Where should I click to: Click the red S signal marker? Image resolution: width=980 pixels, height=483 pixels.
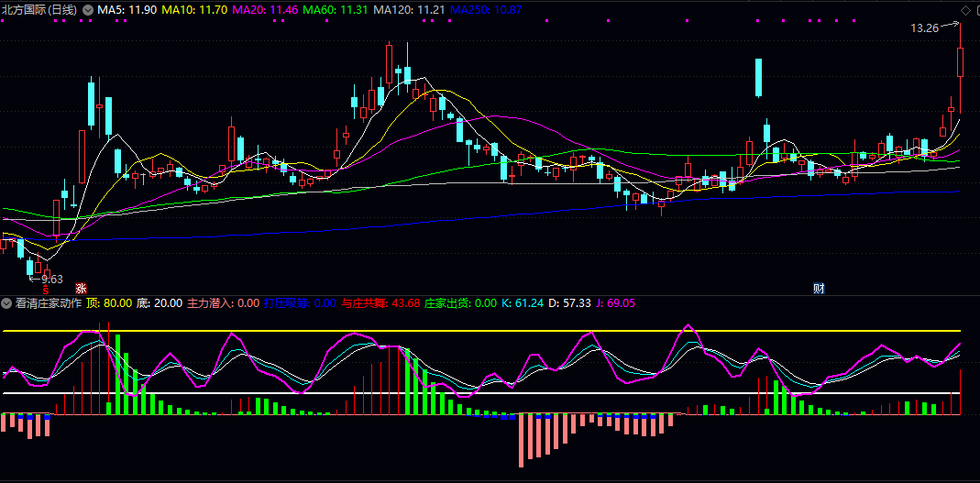pos(45,290)
